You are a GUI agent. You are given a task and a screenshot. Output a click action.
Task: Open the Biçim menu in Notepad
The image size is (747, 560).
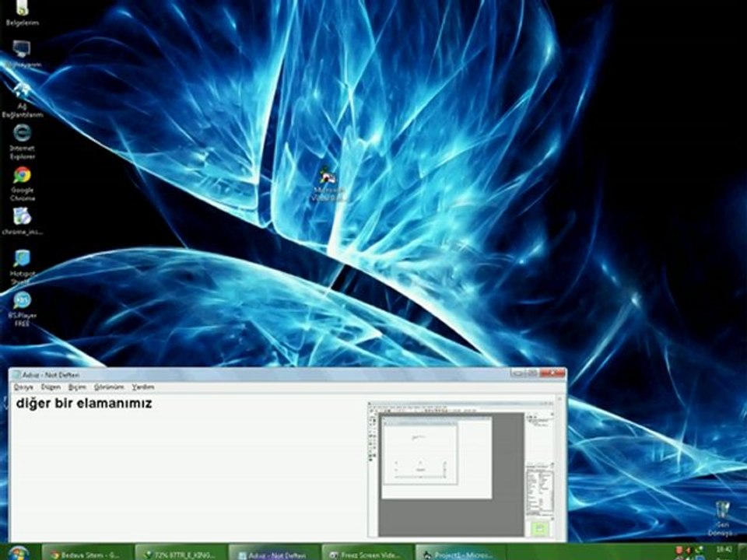click(x=77, y=387)
